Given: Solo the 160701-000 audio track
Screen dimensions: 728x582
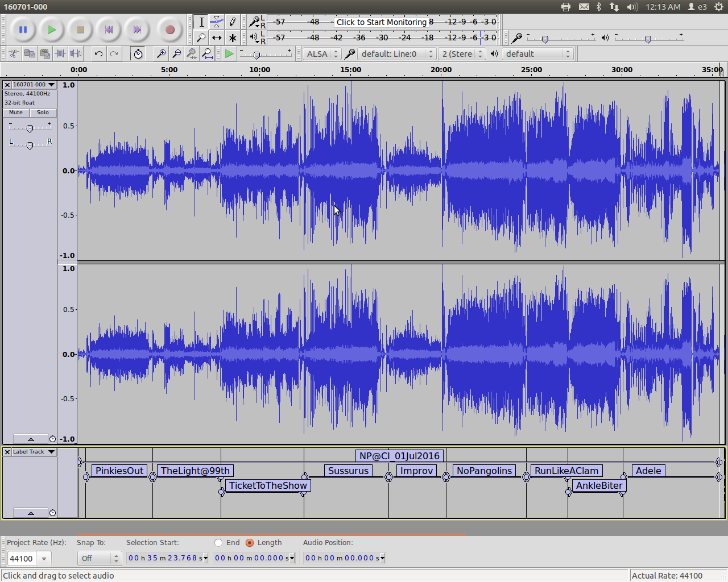Looking at the screenshot, I should [x=43, y=113].
